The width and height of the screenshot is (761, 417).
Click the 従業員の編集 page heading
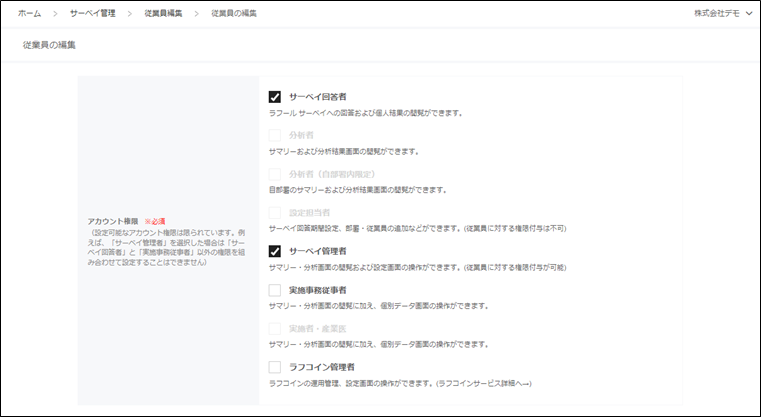click(49, 46)
